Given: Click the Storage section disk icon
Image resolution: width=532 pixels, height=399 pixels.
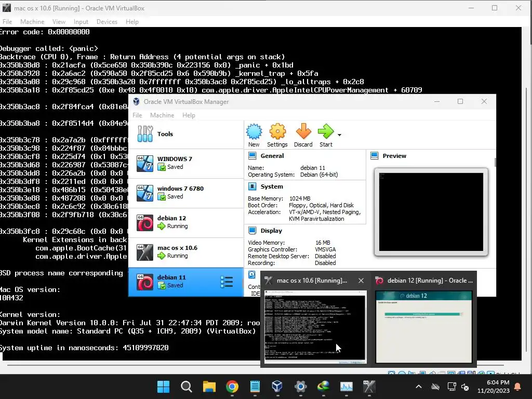Looking at the screenshot, I should pos(252,274).
